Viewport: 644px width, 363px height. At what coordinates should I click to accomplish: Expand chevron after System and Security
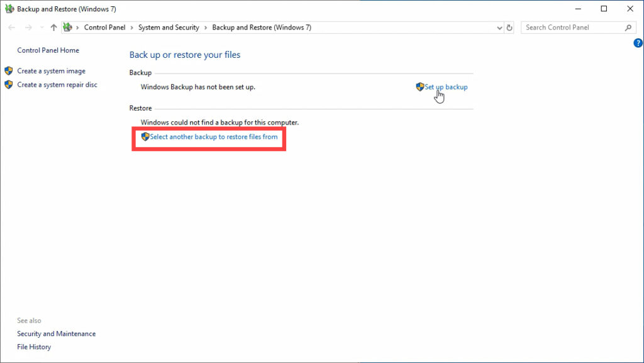coord(206,28)
